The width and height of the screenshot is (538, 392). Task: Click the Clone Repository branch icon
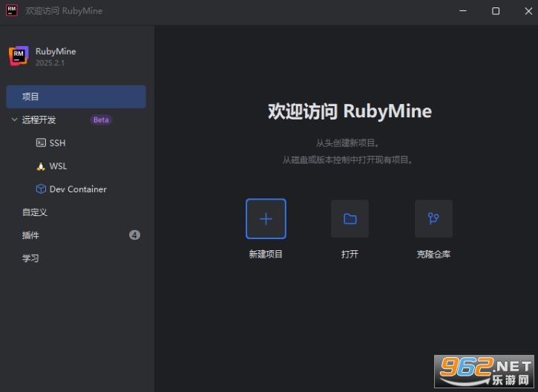(x=433, y=219)
